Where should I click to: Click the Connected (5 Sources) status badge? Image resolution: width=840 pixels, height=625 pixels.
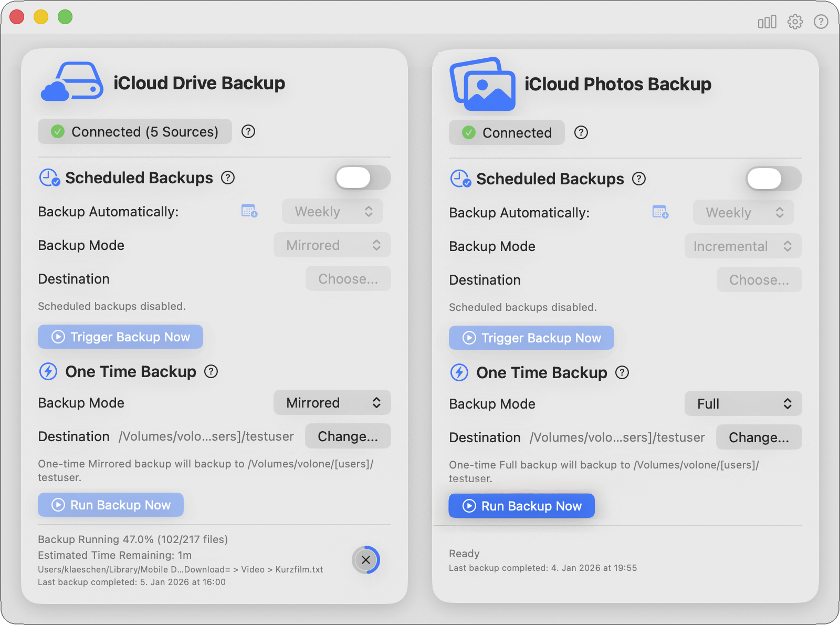pyautogui.click(x=135, y=131)
